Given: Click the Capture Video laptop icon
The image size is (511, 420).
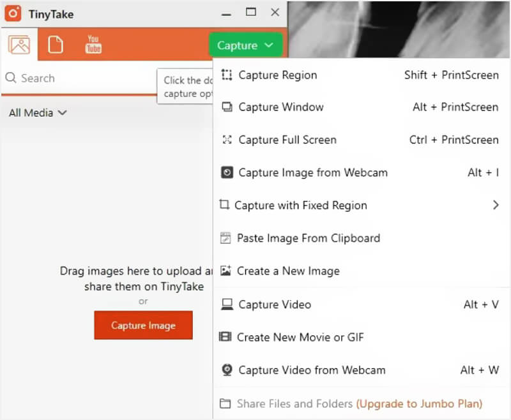Looking at the screenshot, I should click(x=227, y=304).
